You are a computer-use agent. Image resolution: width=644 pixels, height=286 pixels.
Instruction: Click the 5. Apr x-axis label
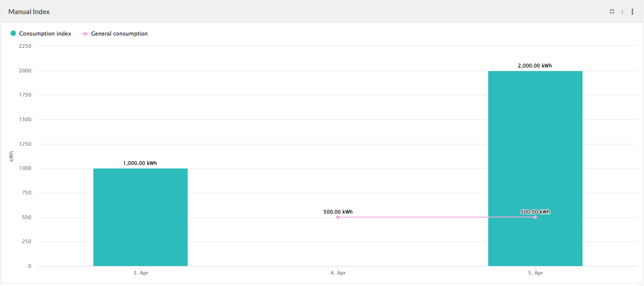tap(535, 273)
